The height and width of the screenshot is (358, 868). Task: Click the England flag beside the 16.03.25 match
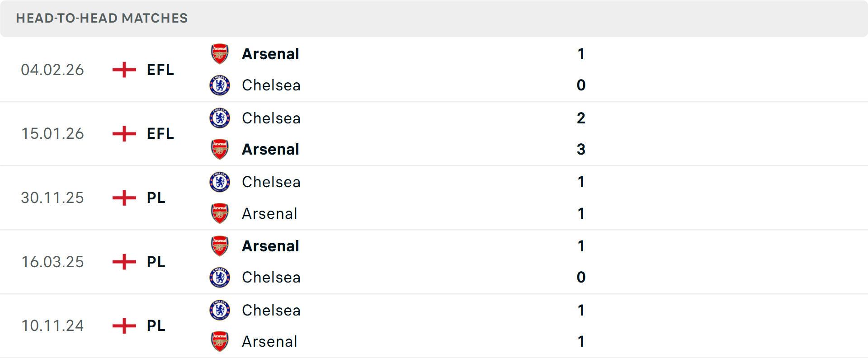123,262
